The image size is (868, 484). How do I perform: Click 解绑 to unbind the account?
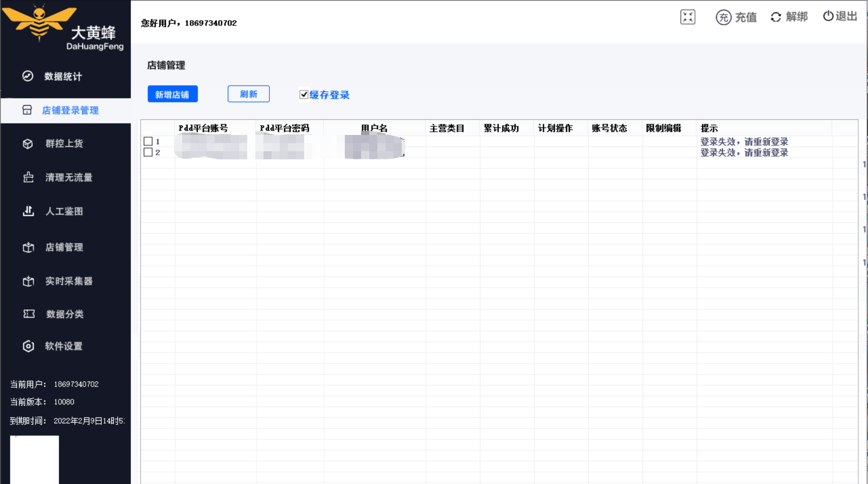click(789, 17)
